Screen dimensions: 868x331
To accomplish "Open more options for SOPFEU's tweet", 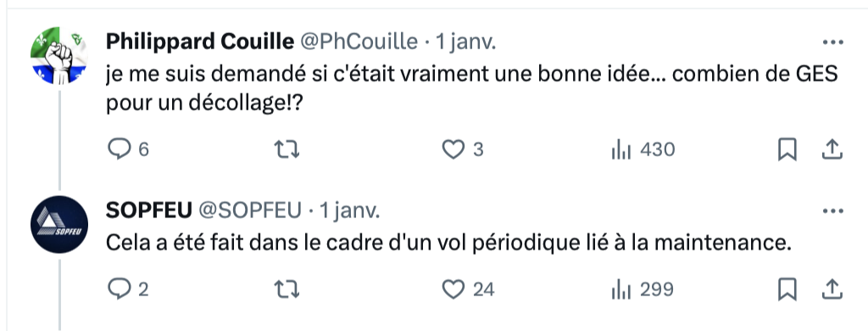I will (832, 210).
